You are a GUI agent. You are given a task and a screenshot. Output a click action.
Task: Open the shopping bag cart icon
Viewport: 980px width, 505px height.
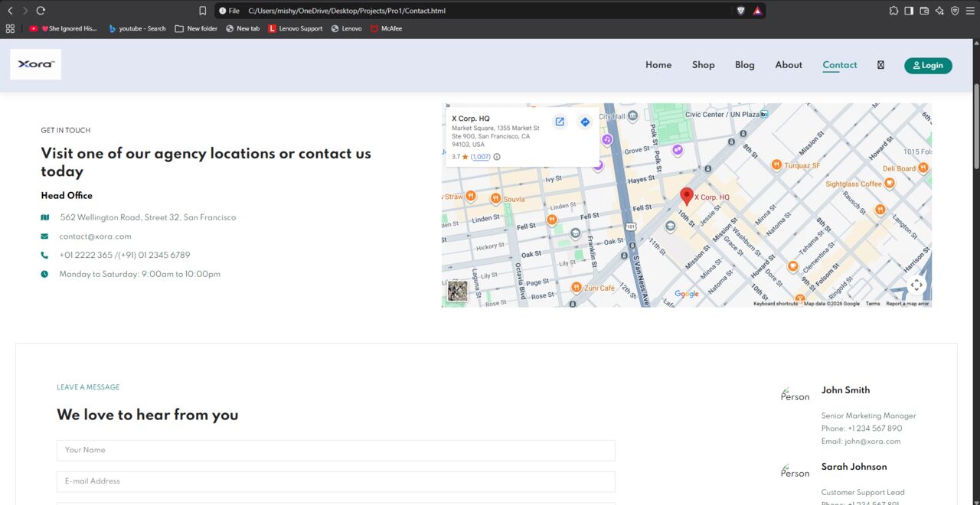[x=880, y=65]
